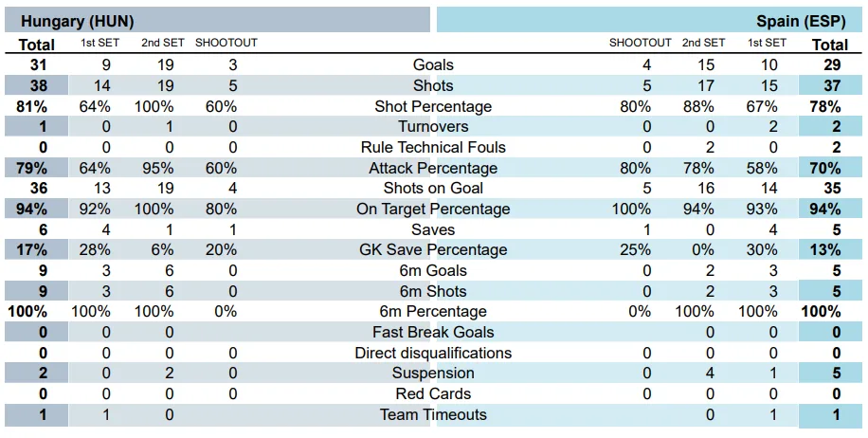868x438 pixels.
Task: Click Hungary's SHOOTOUT column header
Action: click(x=226, y=44)
